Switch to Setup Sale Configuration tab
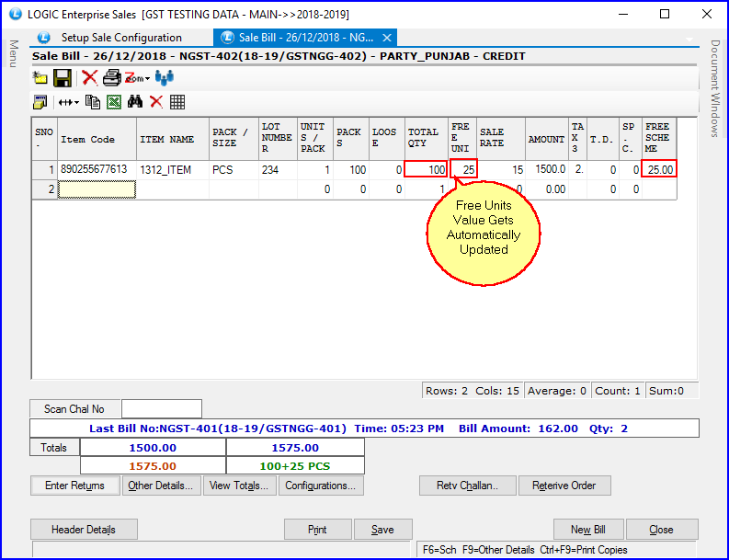This screenshot has height=560, width=729. pyautogui.click(x=121, y=38)
